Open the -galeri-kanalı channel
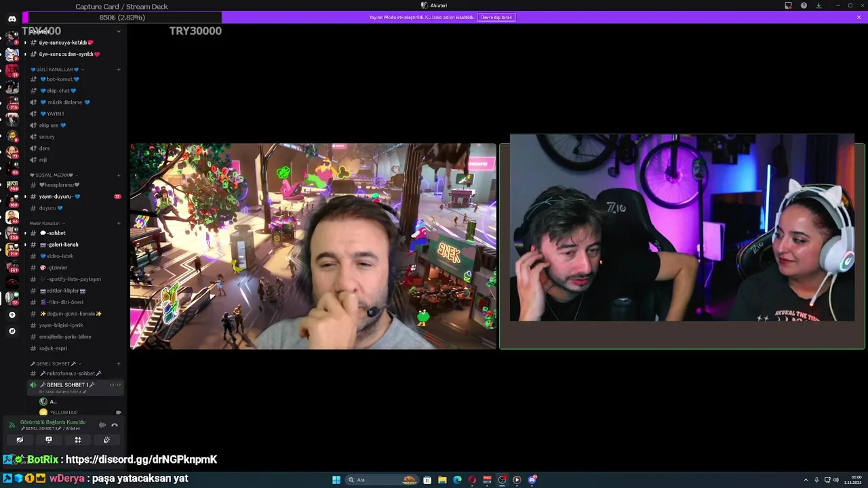The image size is (868, 488). pyautogui.click(x=75, y=245)
